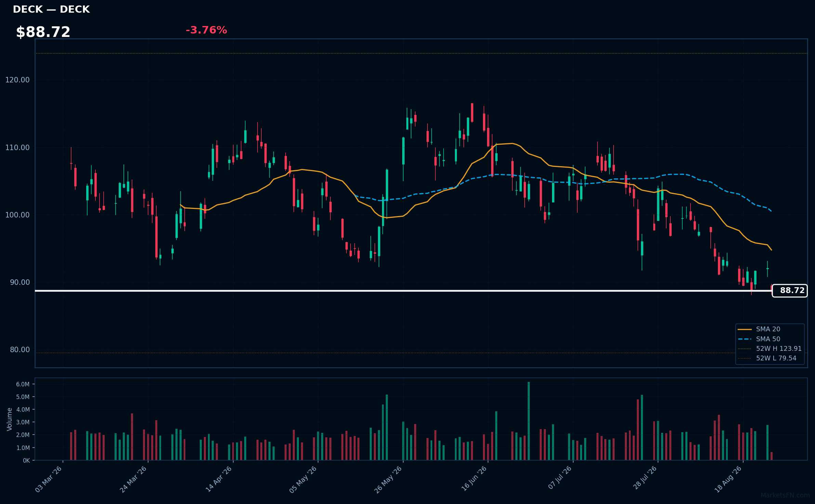815x504 pixels.
Task: Click the SMA 20 legend entry
Action: coord(768,329)
